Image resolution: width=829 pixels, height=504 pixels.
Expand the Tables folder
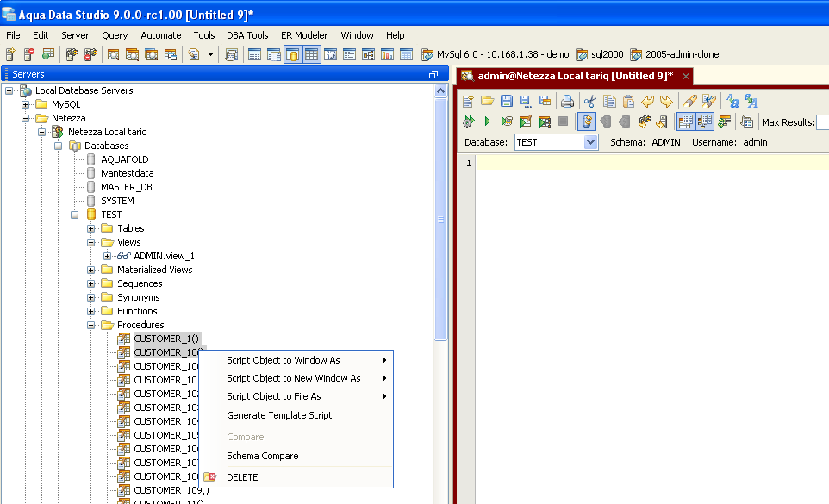[x=91, y=228]
